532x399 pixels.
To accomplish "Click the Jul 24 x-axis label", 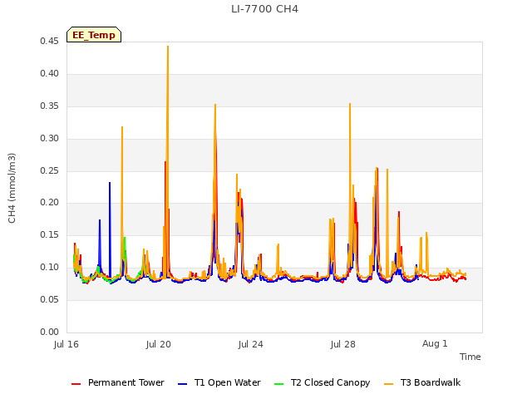I will click(251, 344).
